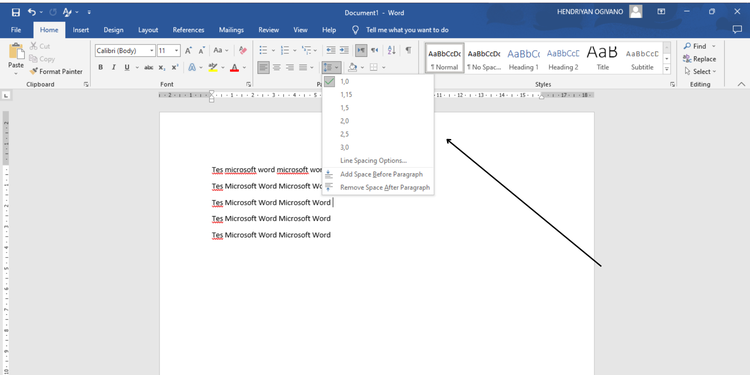The image size is (750, 375).
Task: Apply the Title style
Action: click(603, 58)
